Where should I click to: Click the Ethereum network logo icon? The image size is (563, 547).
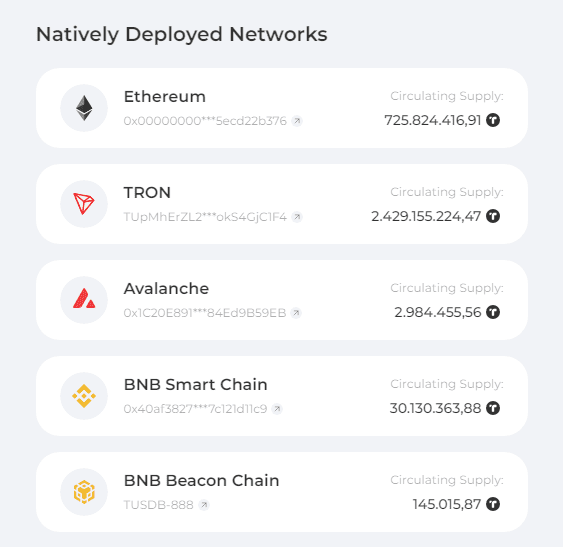click(x=84, y=108)
